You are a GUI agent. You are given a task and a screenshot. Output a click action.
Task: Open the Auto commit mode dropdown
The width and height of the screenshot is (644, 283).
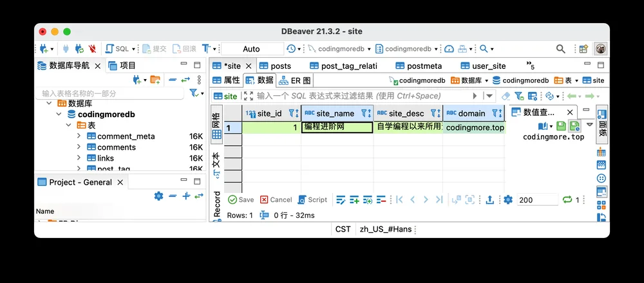[252, 49]
